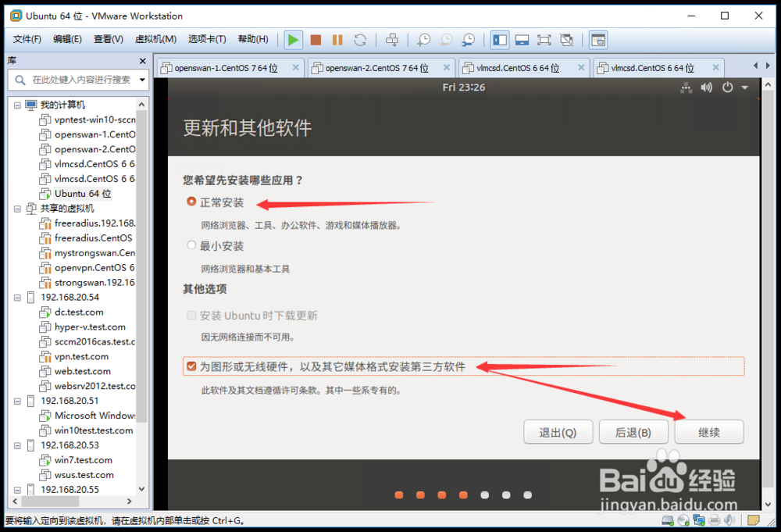Click the sound card status bar icon
This screenshot has height=532, width=781.
pyautogui.click(x=729, y=520)
